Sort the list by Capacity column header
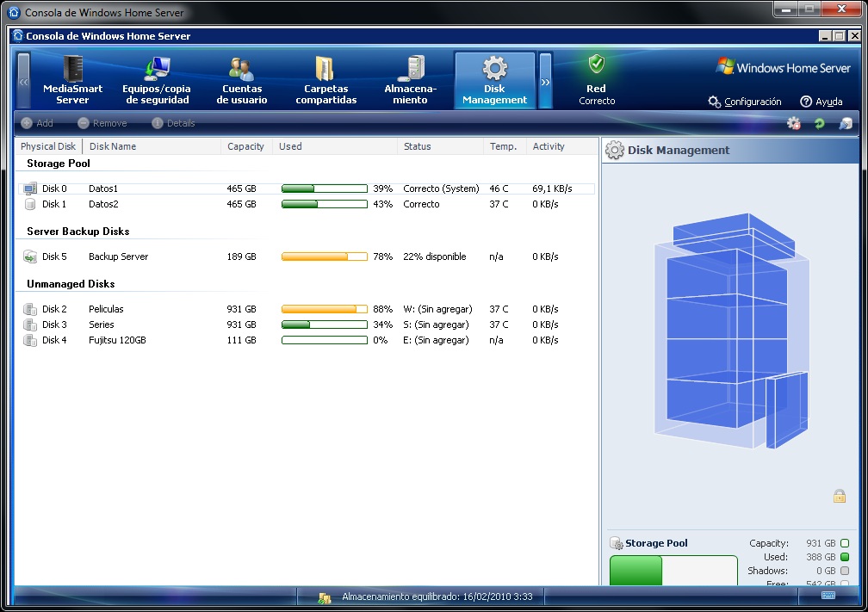The image size is (868, 612). [245, 146]
